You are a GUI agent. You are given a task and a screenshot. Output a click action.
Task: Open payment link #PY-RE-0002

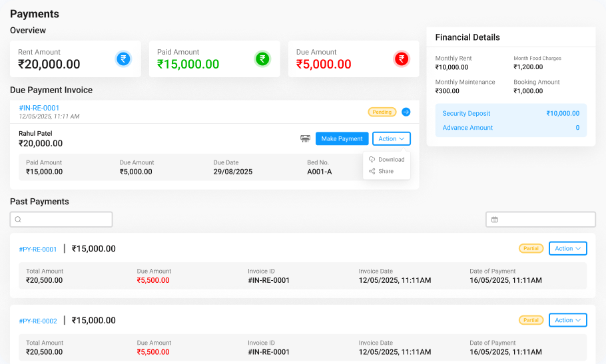coord(38,321)
